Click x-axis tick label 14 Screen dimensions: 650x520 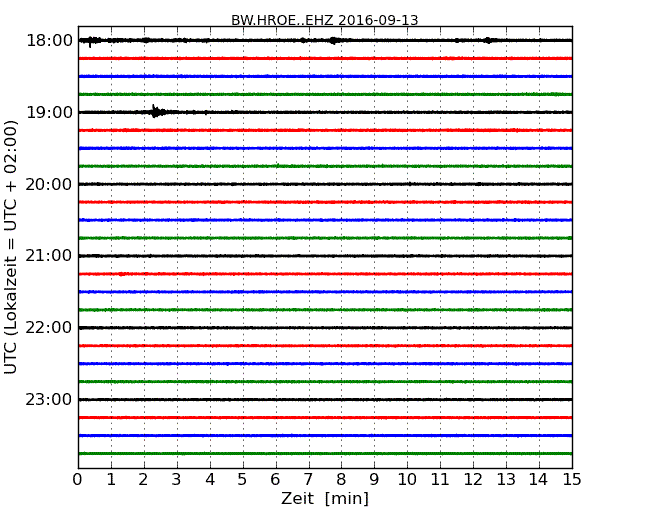tap(538, 480)
